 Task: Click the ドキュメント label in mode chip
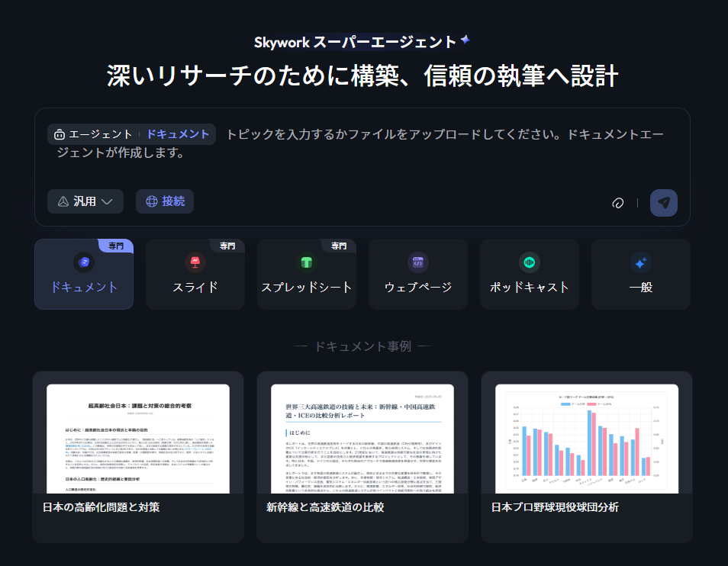pos(179,134)
